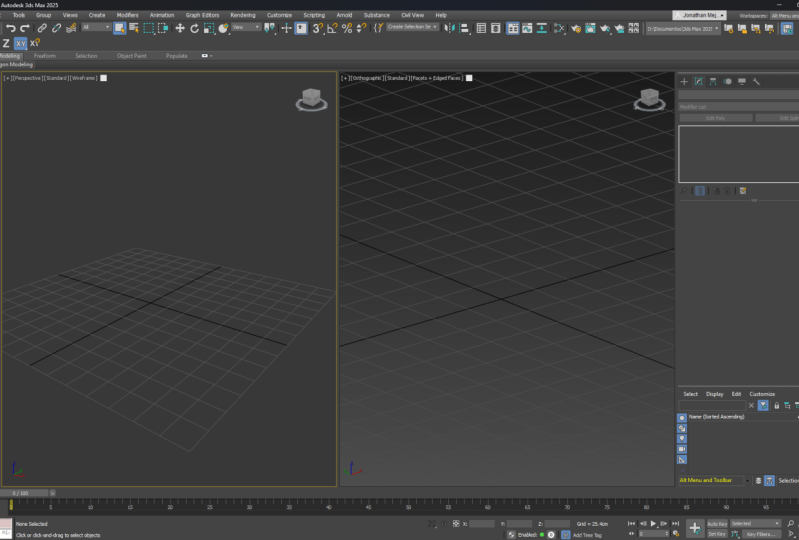Open the project path dropdown

(683, 29)
